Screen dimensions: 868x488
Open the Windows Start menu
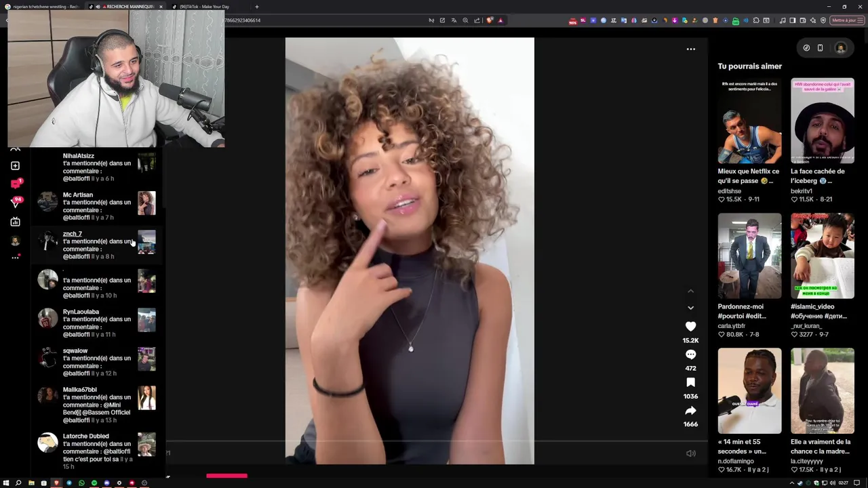(x=6, y=483)
